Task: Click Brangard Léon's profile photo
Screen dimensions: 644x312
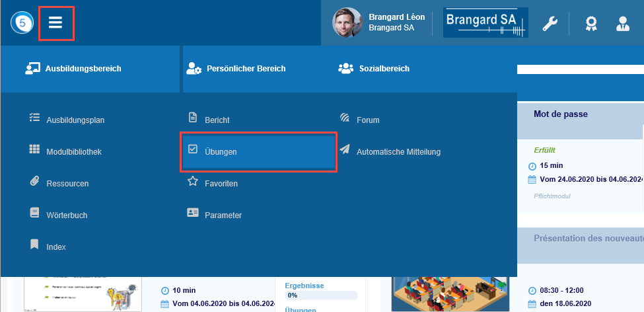Action: (347, 23)
